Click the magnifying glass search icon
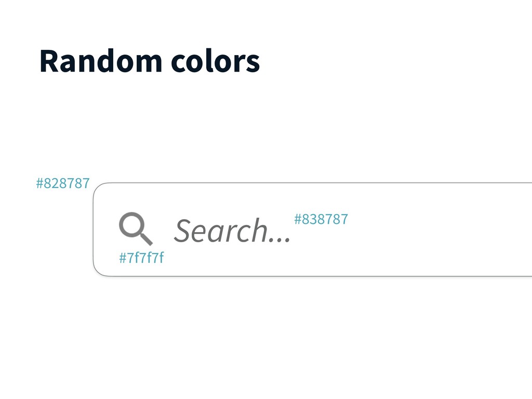Screen dimensions: 532x399 (136, 229)
